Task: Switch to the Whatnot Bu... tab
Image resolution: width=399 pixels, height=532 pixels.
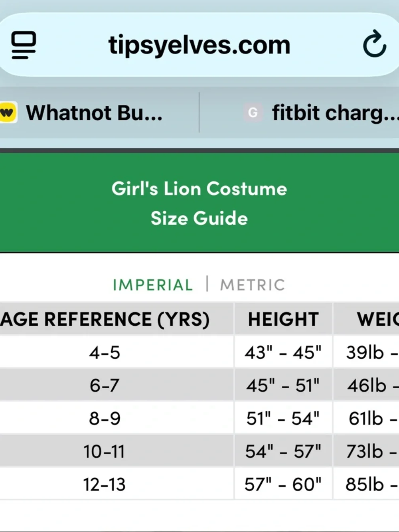Action: pos(95,113)
